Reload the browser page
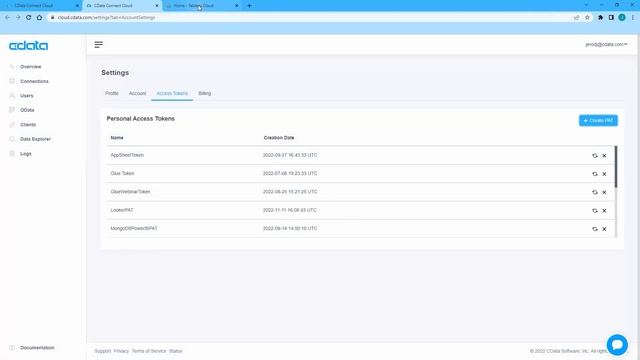This screenshot has height=360, width=640. (29, 18)
